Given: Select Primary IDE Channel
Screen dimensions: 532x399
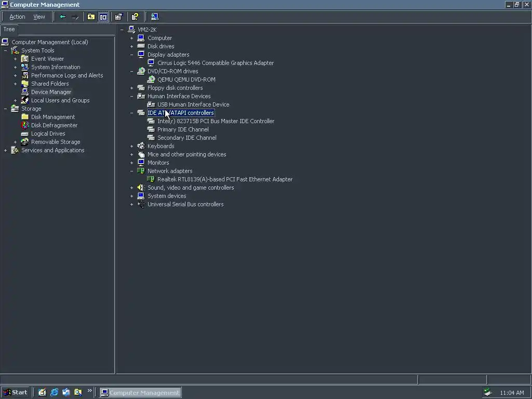Looking at the screenshot, I should (183, 129).
